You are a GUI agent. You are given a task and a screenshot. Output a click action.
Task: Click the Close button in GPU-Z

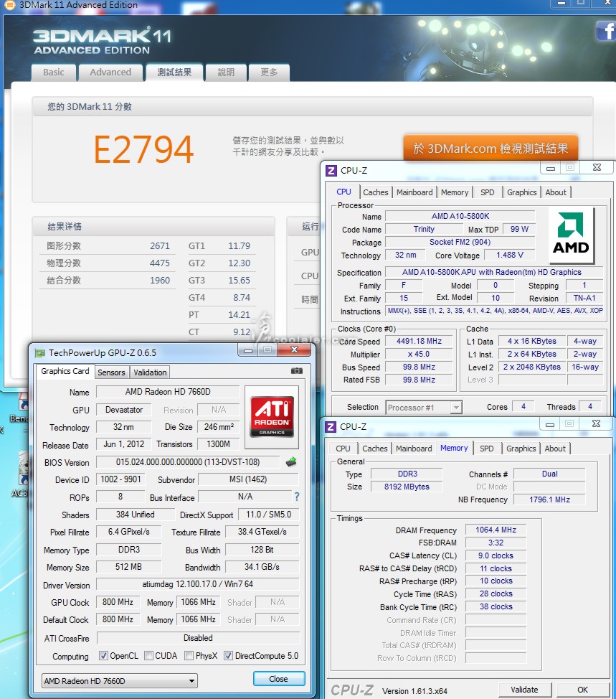(x=279, y=678)
